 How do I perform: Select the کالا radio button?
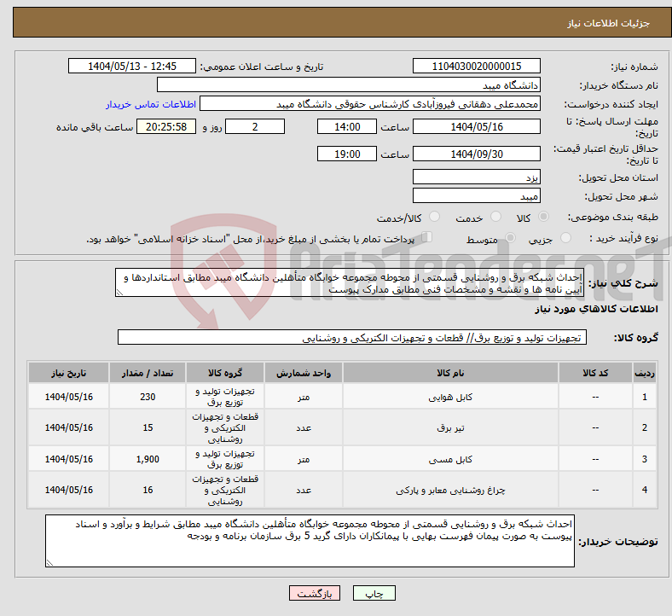(543, 217)
